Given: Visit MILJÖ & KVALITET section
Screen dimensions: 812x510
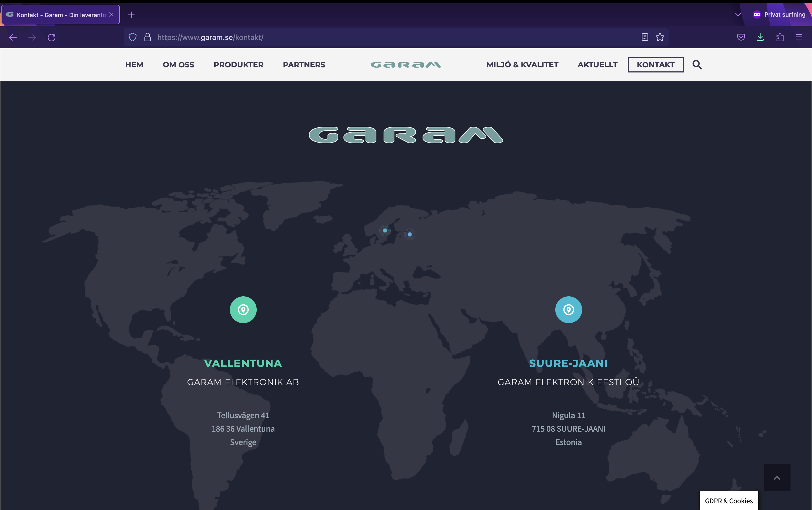Looking at the screenshot, I should pyautogui.click(x=522, y=65).
